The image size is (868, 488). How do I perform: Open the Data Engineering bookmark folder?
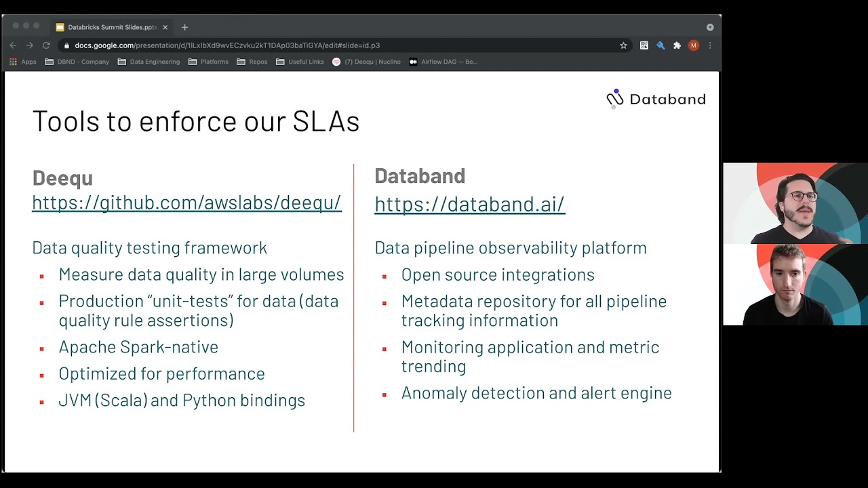pos(149,62)
